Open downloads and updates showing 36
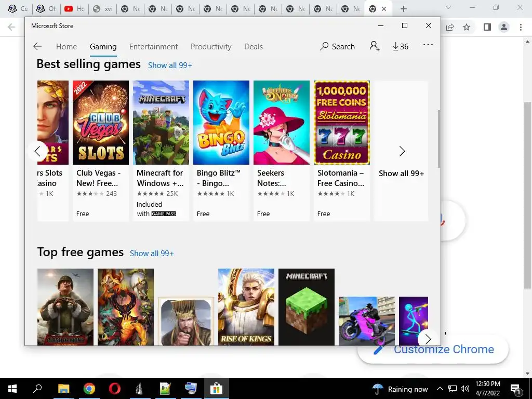The image size is (532, 399). 401,46
